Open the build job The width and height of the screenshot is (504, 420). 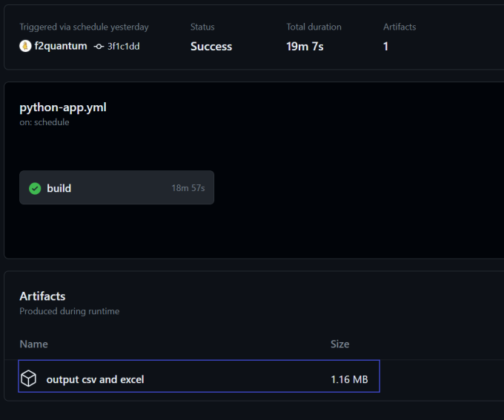tap(59, 188)
